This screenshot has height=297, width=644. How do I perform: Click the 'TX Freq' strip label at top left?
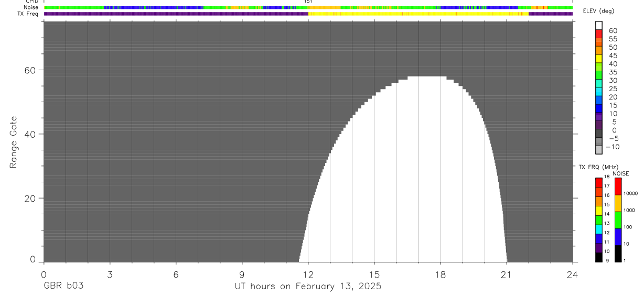[x=28, y=14]
